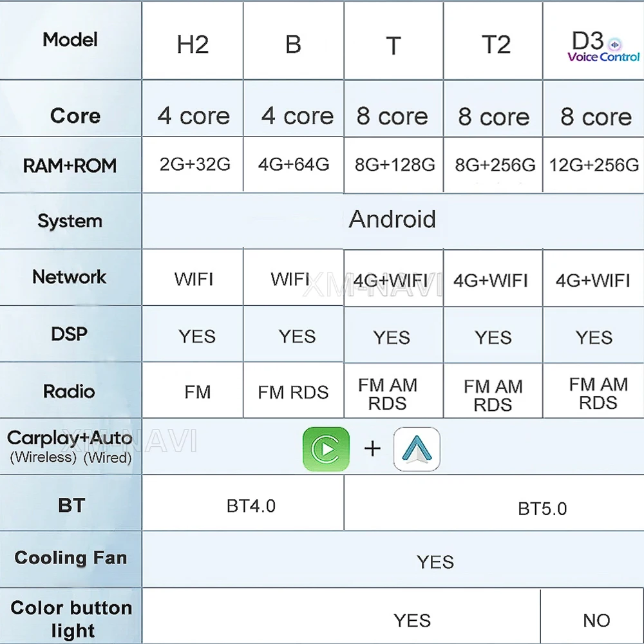Click the Cooling Fan row label
Image resolution: width=644 pixels, height=644 pixels.
(x=71, y=558)
